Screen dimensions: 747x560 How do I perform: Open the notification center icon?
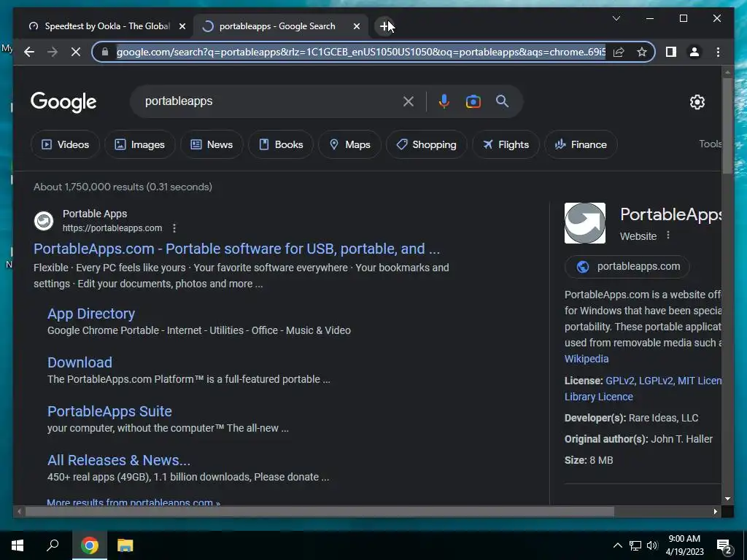coord(724,546)
